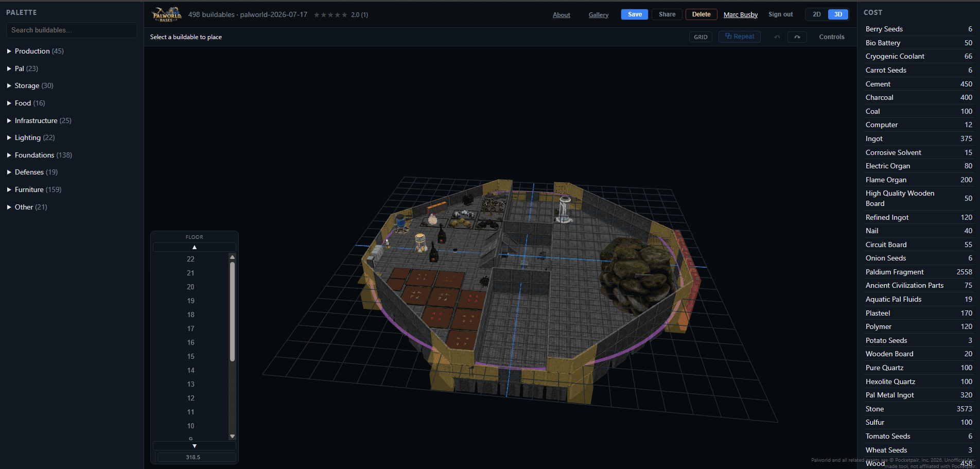
Task: Click Sign out
Action: (780, 14)
